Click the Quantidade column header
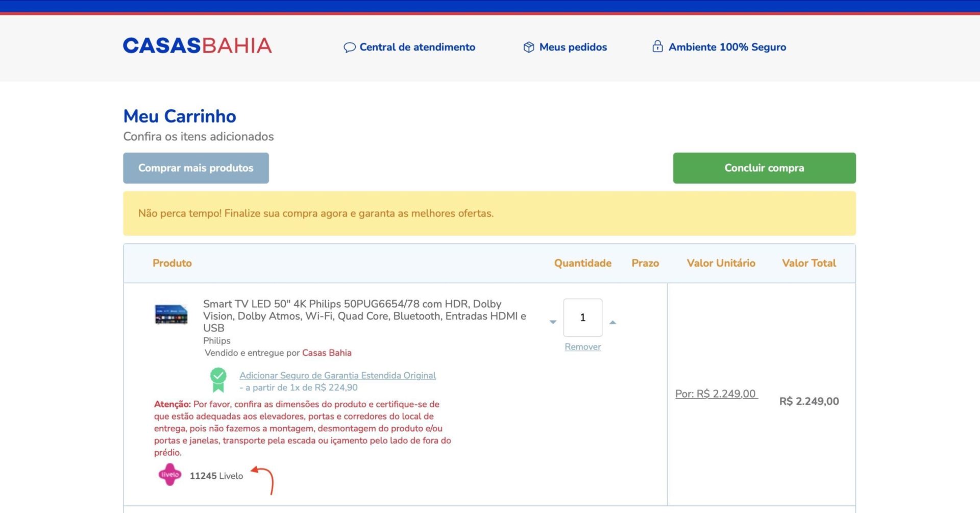The width and height of the screenshot is (980, 513). point(583,263)
